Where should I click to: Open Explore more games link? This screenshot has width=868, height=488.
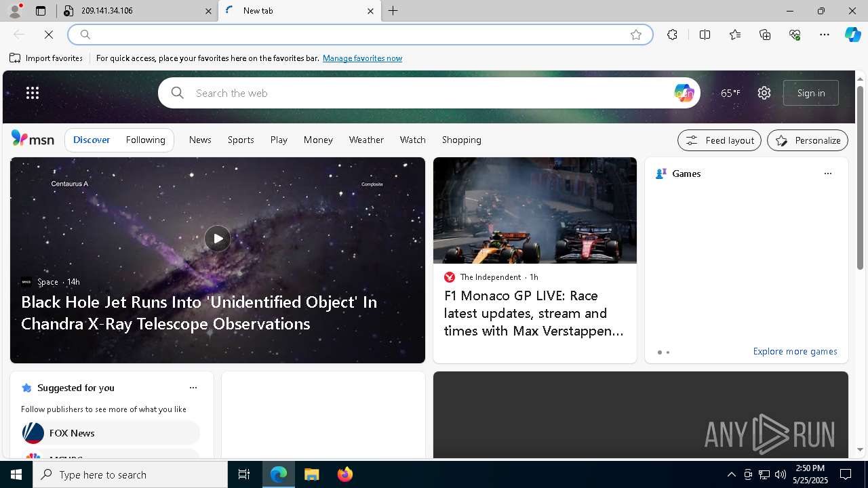[795, 351]
